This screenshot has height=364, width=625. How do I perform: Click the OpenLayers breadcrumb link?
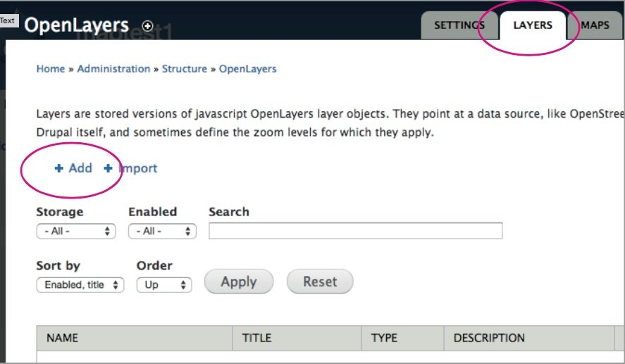(247, 69)
